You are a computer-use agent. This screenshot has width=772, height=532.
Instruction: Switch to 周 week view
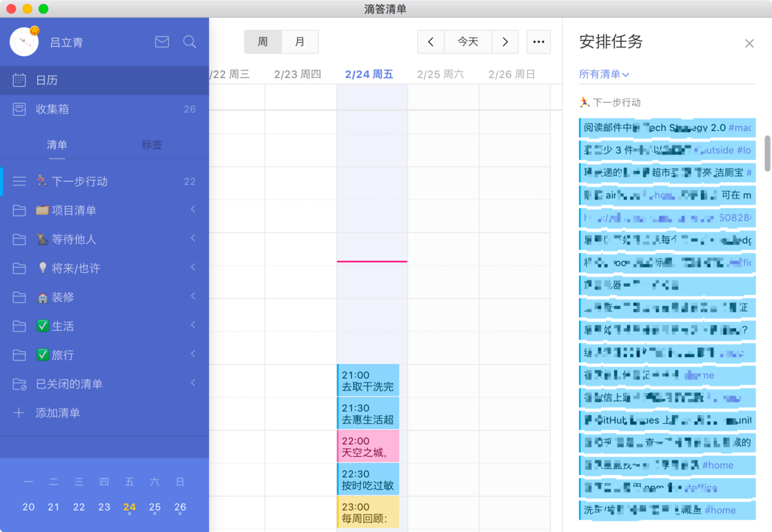click(x=263, y=41)
